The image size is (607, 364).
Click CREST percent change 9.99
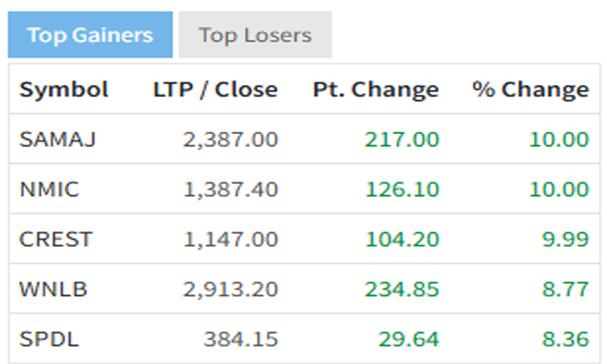click(x=566, y=239)
